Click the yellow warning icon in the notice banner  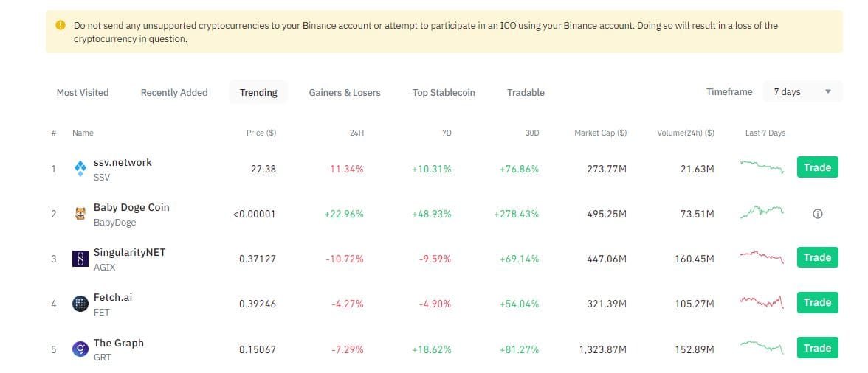[x=61, y=25]
